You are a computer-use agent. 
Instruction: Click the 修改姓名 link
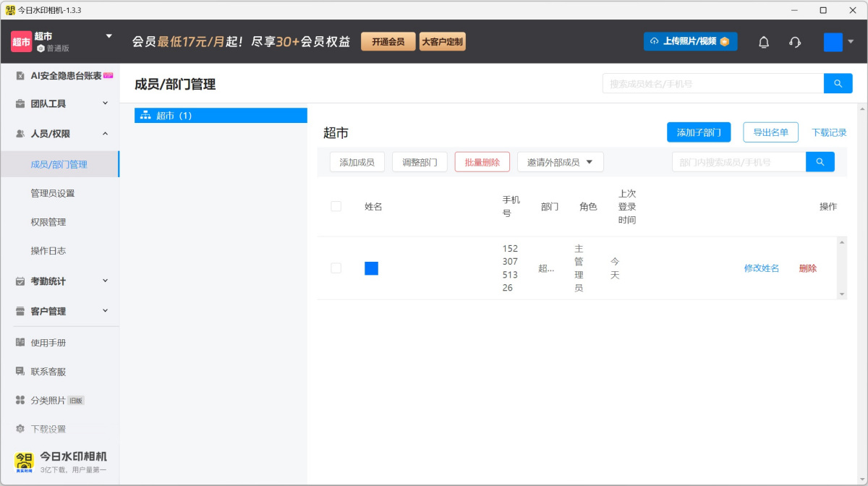pyautogui.click(x=761, y=268)
